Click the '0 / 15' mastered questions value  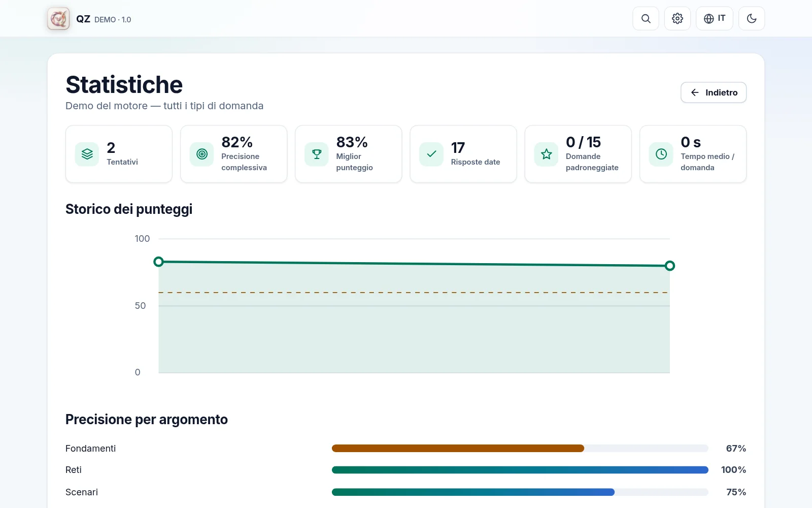583,142
